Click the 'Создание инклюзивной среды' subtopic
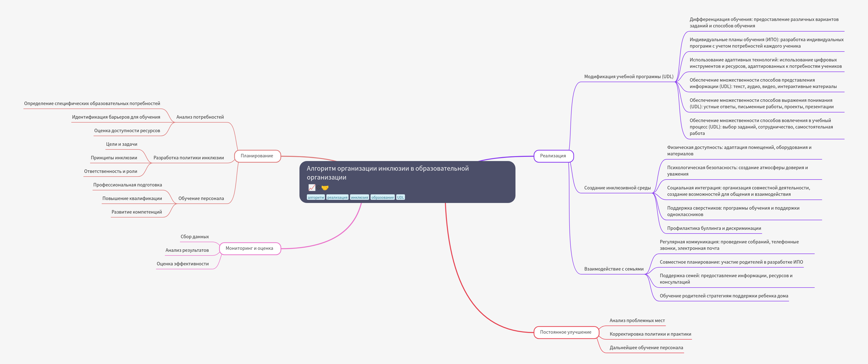 pyautogui.click(x=617, y=188)
